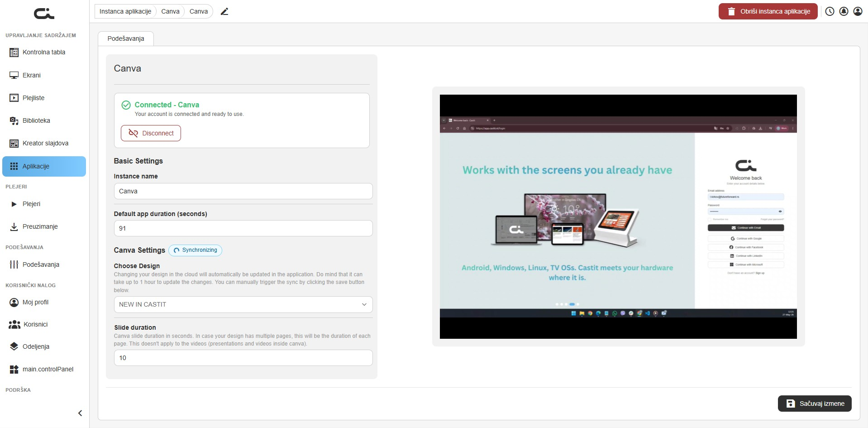Viewport: 868px width, 428px height.
Task: Open the Choose Design dropdown
Action: click(x=243, y=304)
